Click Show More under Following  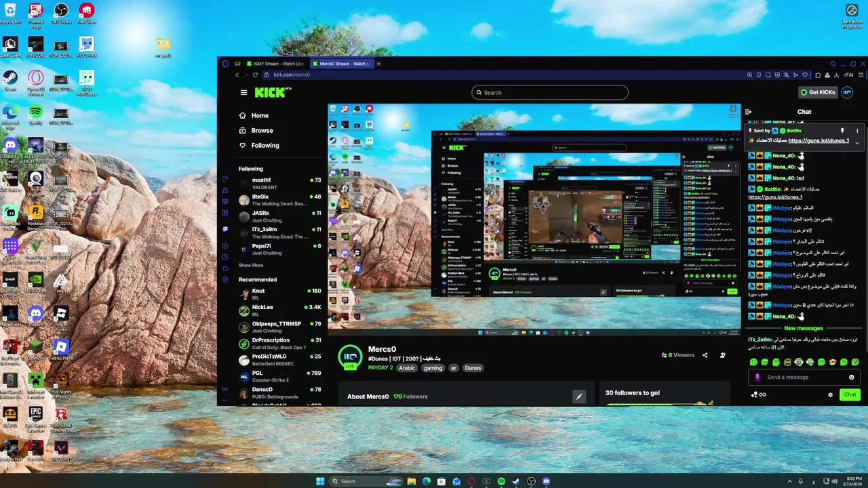click(x=251, y=265)
